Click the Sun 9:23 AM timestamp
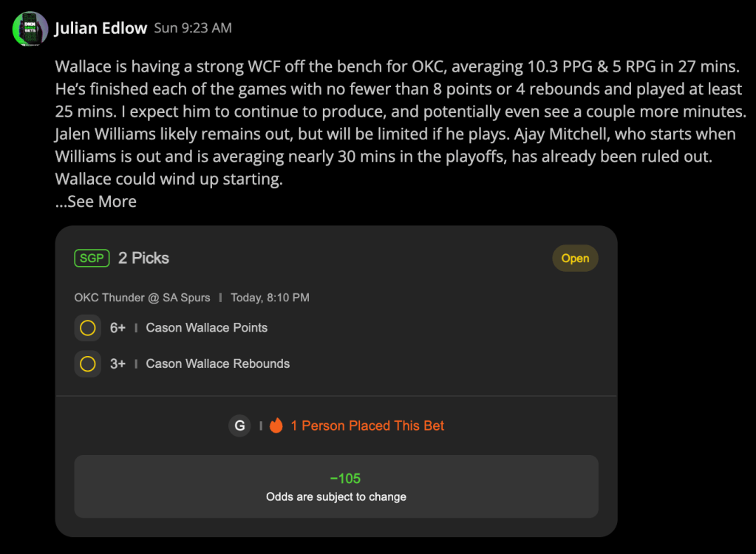The width and height of the screenshot is (756, 554). [x=193, y=28]
